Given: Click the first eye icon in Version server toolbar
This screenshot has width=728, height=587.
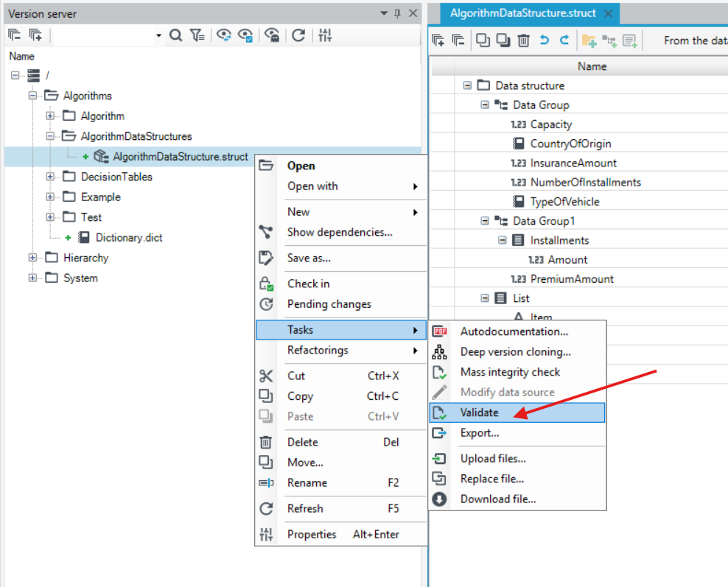Looking at the screenshot, I should point(224,35).
